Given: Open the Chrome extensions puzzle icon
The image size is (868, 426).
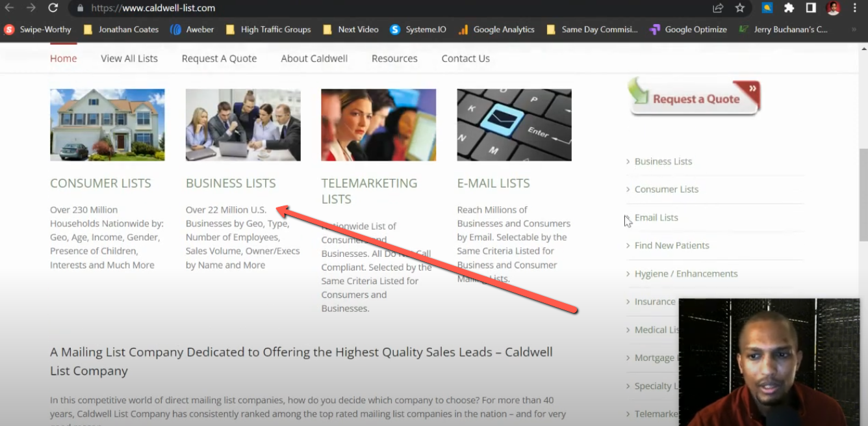Looking at the screenshot, I should [x=788, y=9].
